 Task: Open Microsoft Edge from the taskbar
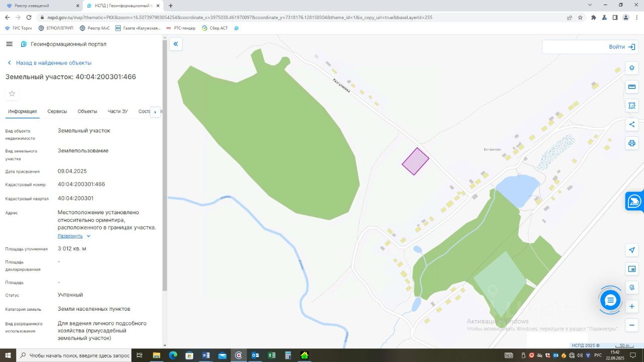click(x=173, y=355)
